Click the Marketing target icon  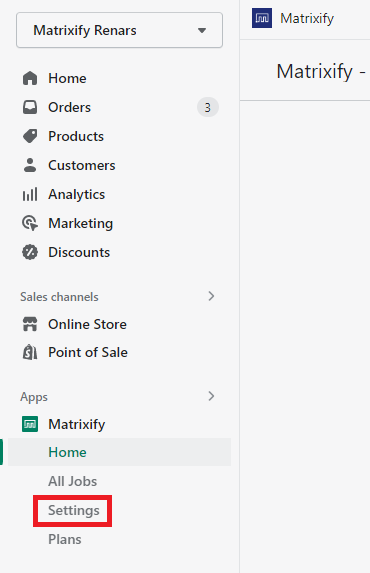pyautogui.click(x=30, y=223)
